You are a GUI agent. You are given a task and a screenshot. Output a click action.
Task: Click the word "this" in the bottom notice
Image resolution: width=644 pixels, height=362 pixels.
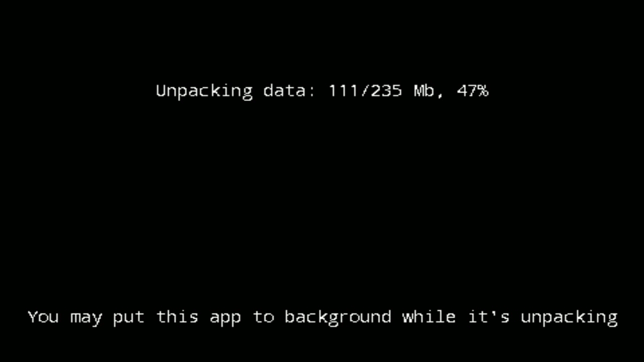(x=177, y=317)
